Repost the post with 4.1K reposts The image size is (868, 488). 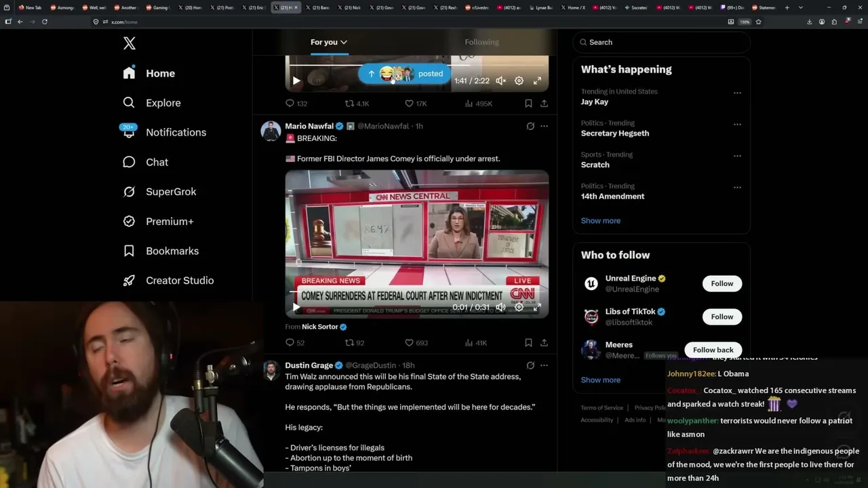pyautogui.click(x=349, y=104)
